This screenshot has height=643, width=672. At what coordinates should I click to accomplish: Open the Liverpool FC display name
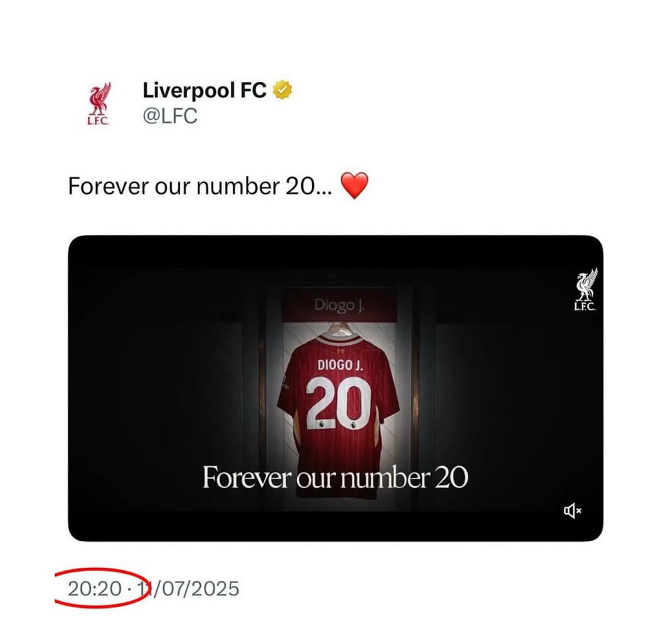[205, 90]
